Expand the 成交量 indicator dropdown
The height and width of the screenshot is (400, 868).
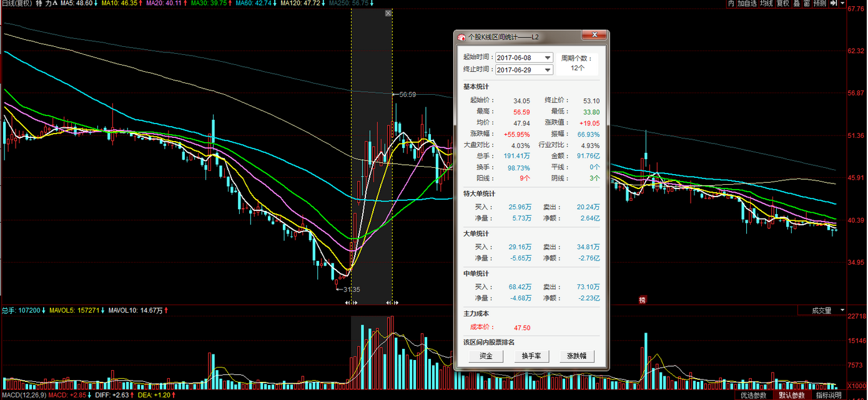[x=842, y=310]
